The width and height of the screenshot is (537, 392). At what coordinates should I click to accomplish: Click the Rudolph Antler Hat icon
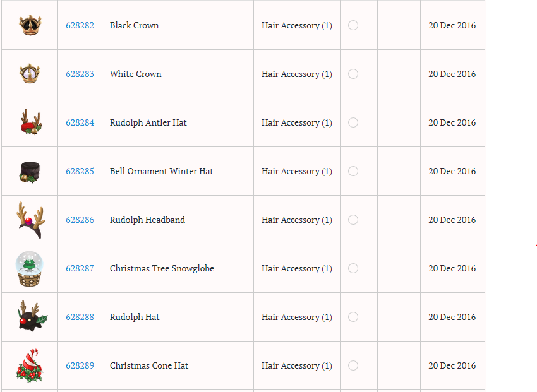(30, 122)
